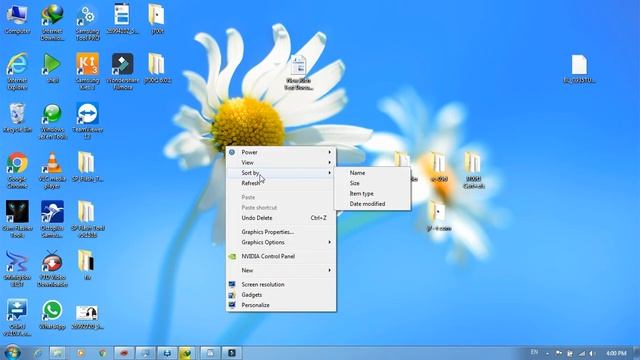This screenshot has height=360, width=640.
Task: Select the Recycle Bin icon
Action: pos(17,118)
